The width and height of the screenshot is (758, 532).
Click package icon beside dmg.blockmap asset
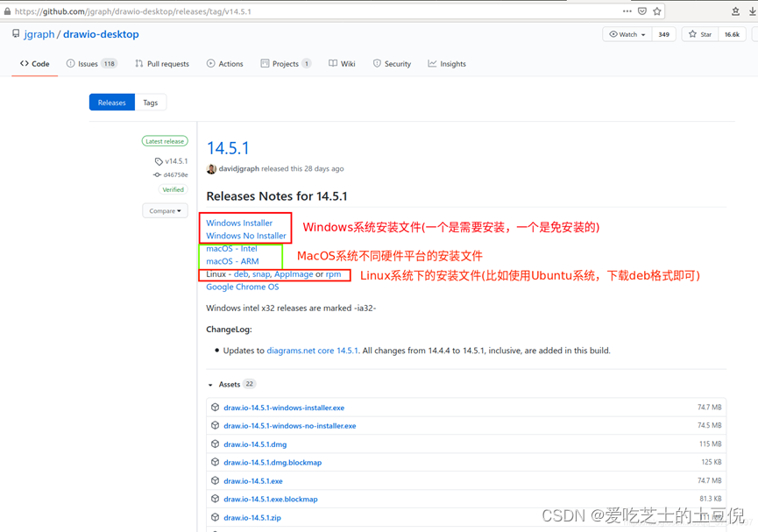(215, 463)
